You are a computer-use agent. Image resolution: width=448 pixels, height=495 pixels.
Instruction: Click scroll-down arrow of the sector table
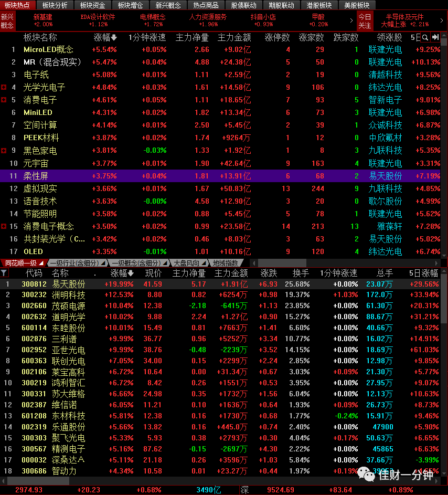tap(444, 256)
